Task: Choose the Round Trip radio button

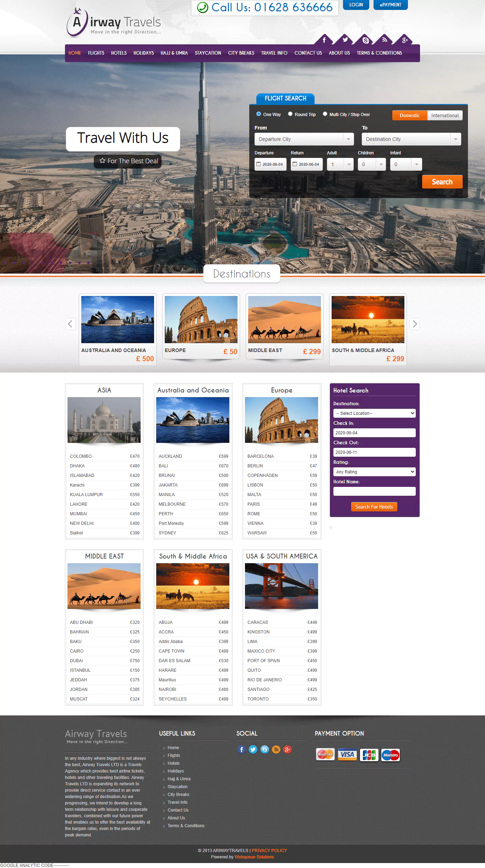Action: coord(290,114)
